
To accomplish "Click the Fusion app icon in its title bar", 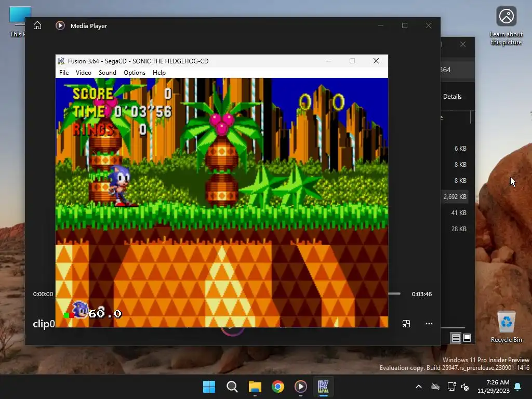I will point(61,61).
